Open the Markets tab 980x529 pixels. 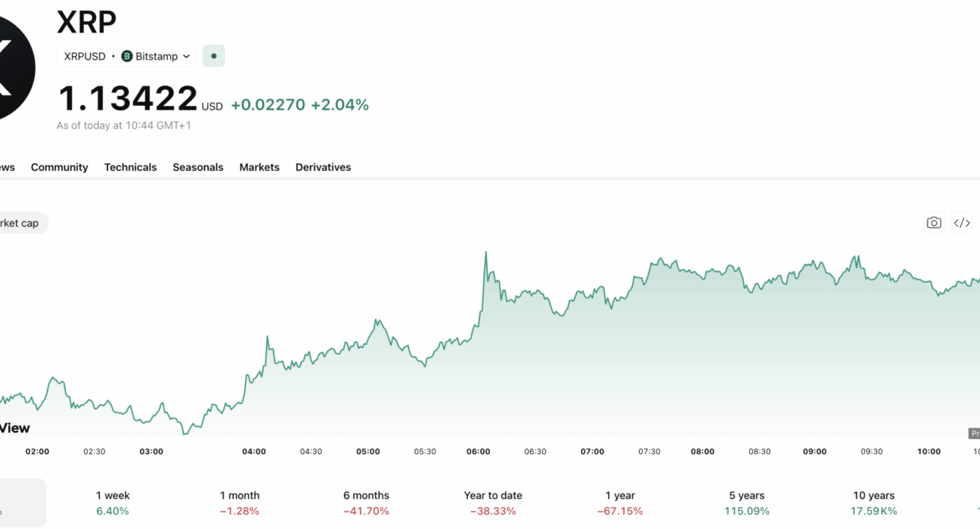(x=259, y=167)
